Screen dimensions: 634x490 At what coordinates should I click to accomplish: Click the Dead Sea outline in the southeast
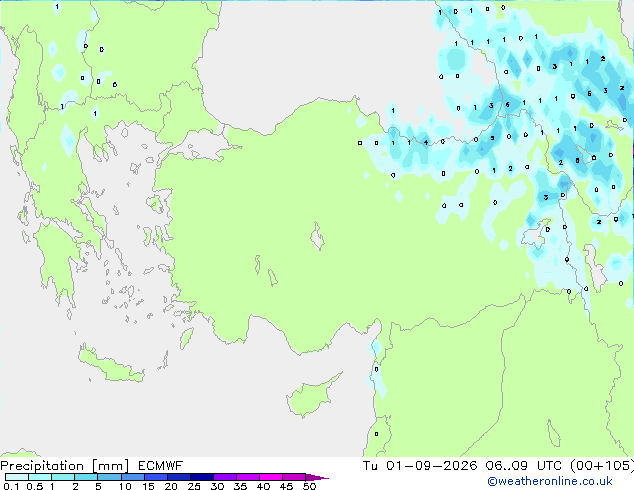click(x=554, y=433)
